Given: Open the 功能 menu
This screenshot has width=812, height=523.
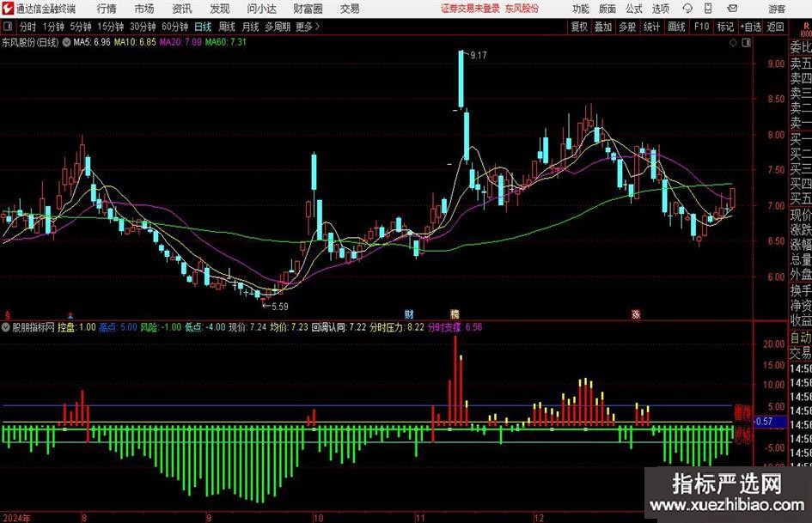Looking at the screenshot, I should [x=581, y=9].
